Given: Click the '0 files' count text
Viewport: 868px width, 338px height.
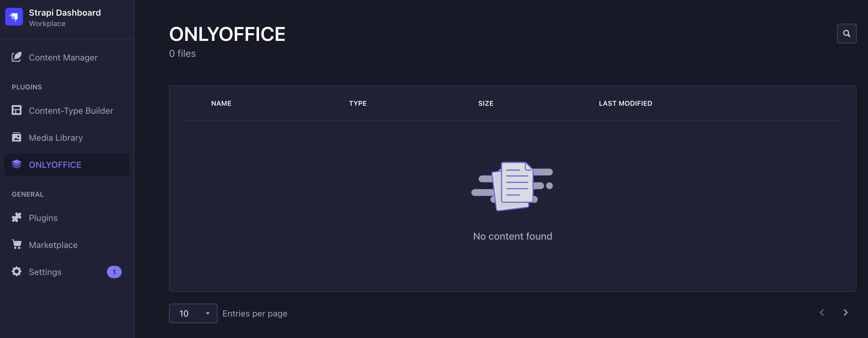Looking at the screenshot, I should pos(182,53).
